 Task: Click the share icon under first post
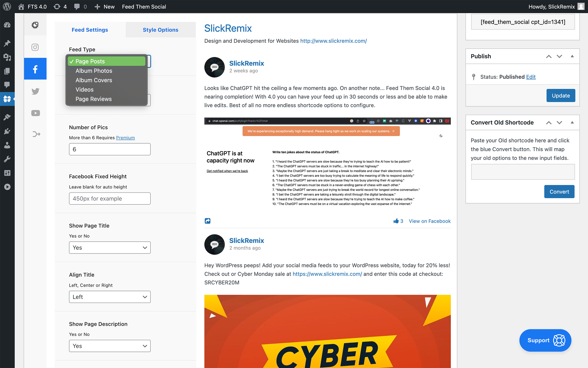click(207, 221)
